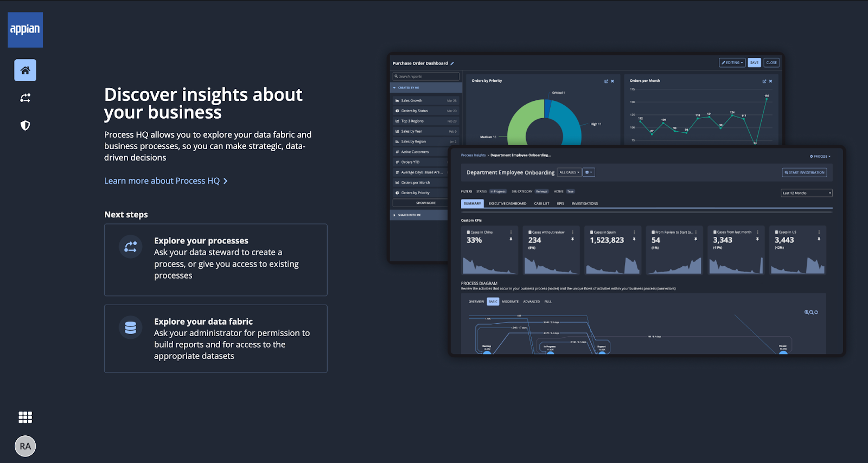Click SAVE in the dashboard preview
Viewport: 868px width, 463px height.
[754, 62]
